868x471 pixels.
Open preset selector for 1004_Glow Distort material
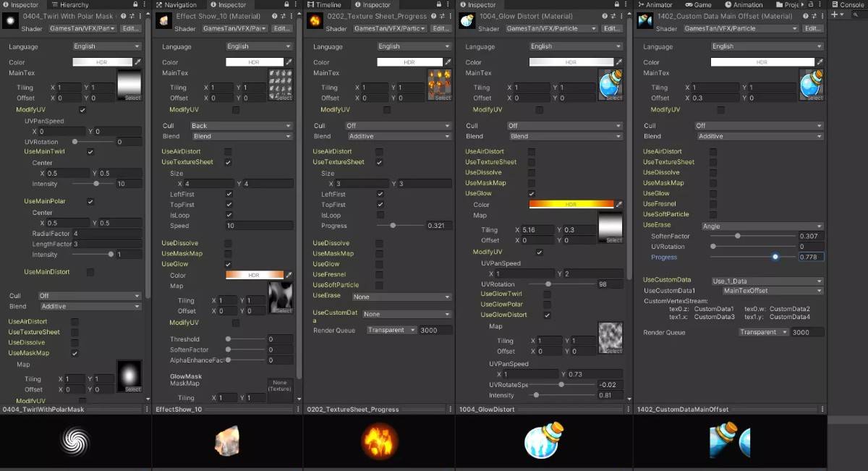click(x=613, y=16)
